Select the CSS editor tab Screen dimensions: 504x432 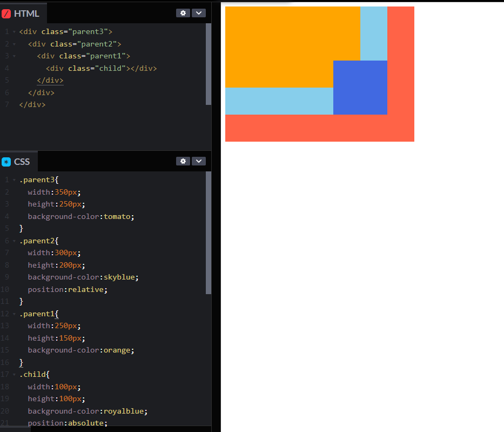[x=19, y=162]
